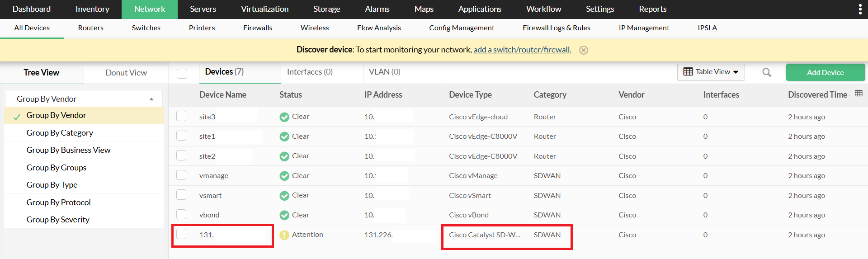Dismiss the Discover device banner

(x=584, y=50)
